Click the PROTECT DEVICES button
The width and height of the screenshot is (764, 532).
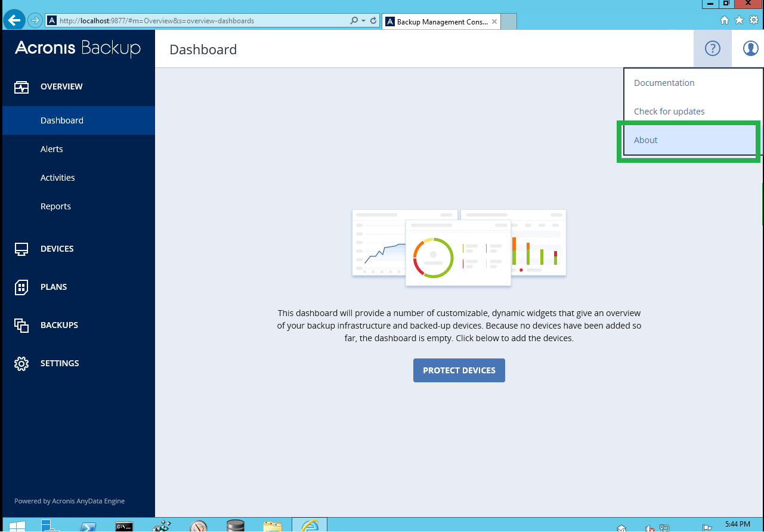459,370
